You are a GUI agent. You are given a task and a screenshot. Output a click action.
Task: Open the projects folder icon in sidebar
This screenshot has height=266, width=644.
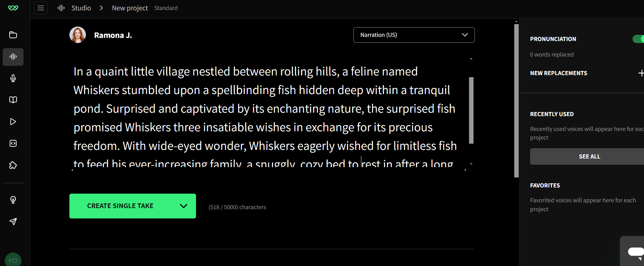(13, 35)
